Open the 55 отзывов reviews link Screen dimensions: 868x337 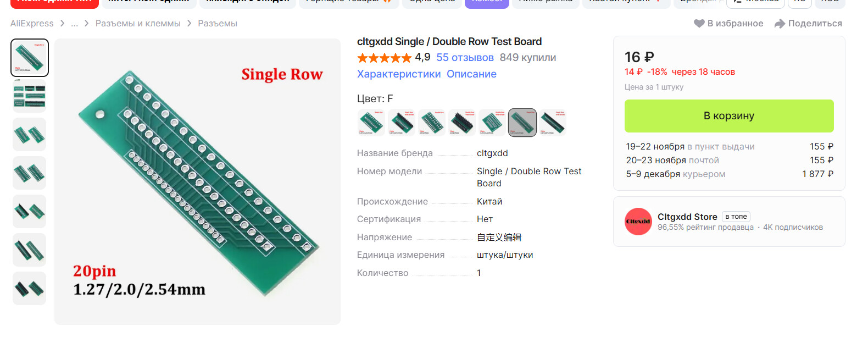(x=465, y=58)
